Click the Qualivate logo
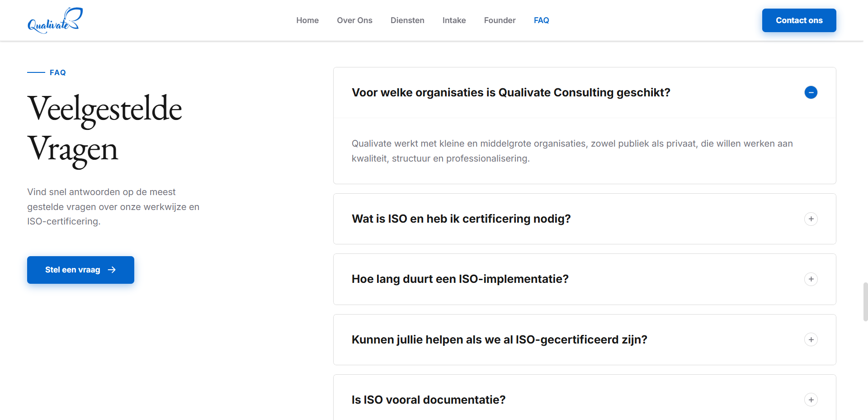Screen dimensions: 868x420 [55, 20]
